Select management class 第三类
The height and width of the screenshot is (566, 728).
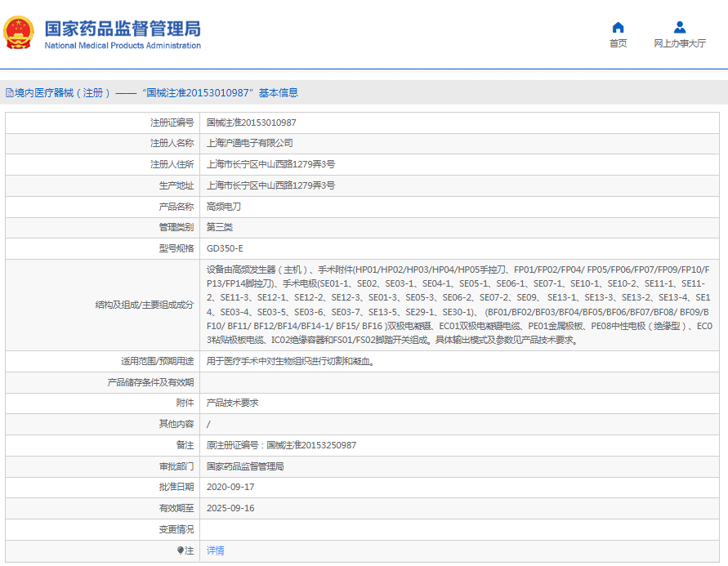(x=220, y=227)
